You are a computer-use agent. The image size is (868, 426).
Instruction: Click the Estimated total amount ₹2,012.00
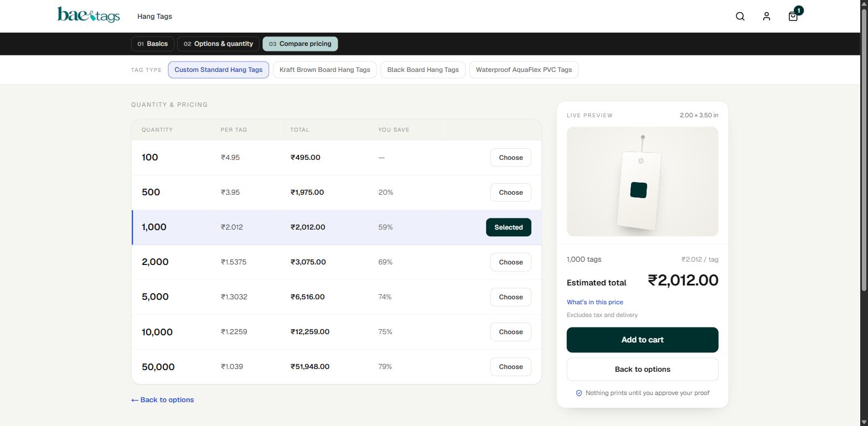pyautogui.click(x=683, y=280)
